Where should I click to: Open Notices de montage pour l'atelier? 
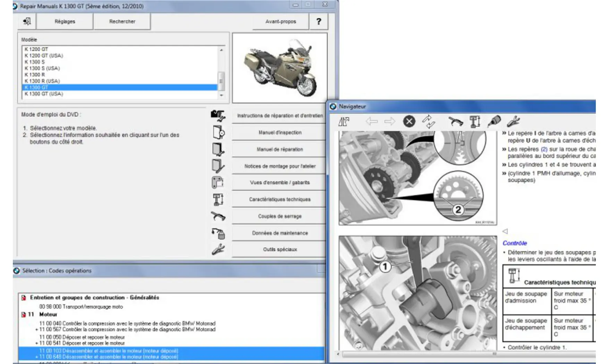[x=280, y=166]
